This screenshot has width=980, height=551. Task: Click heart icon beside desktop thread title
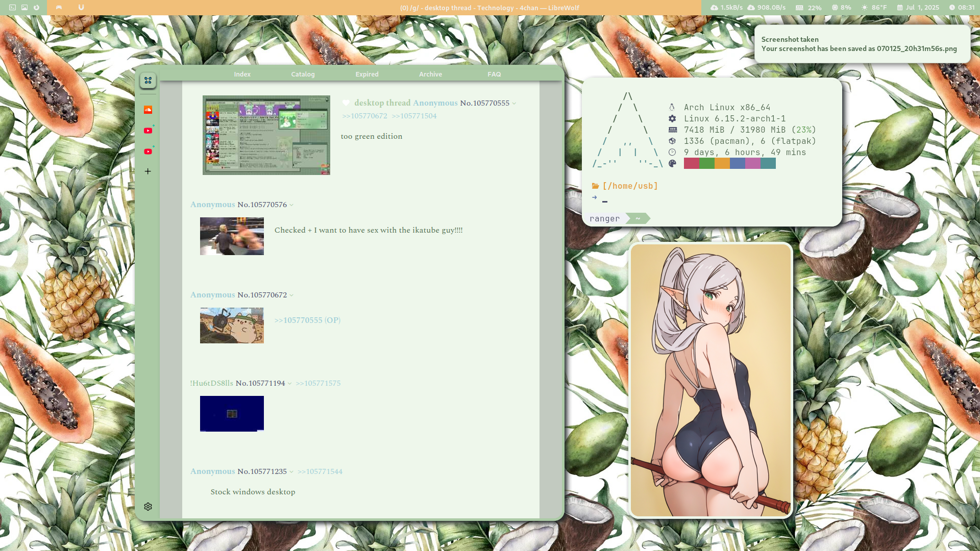(x=346, y=103)
